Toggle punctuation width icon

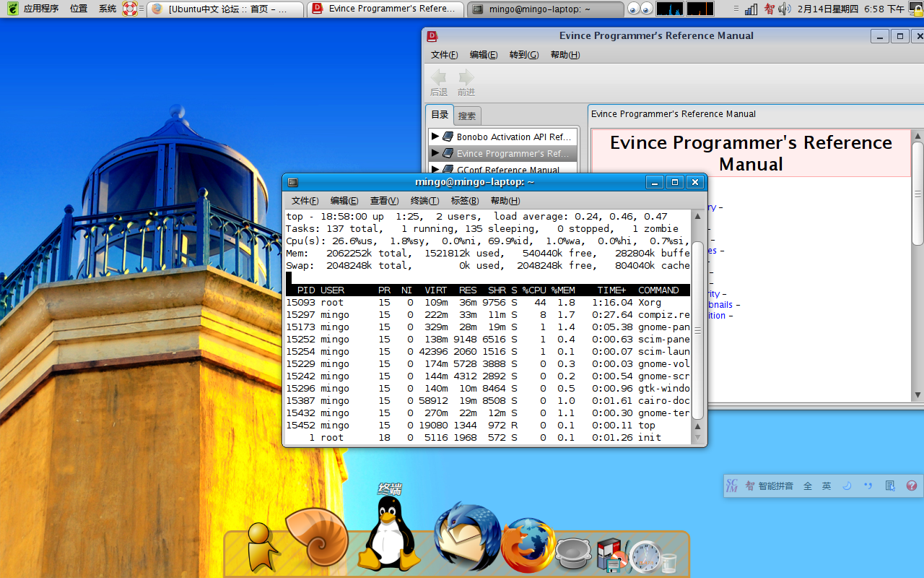pos(868,486)
